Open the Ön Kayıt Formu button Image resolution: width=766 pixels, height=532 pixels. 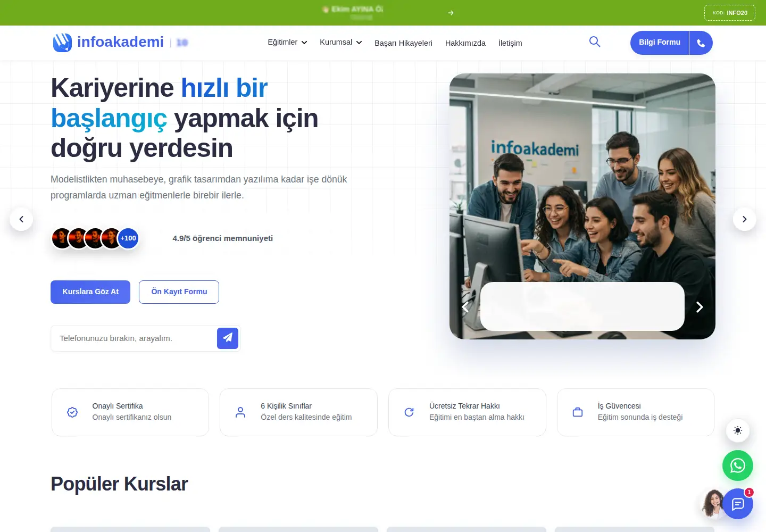point(179,292)
